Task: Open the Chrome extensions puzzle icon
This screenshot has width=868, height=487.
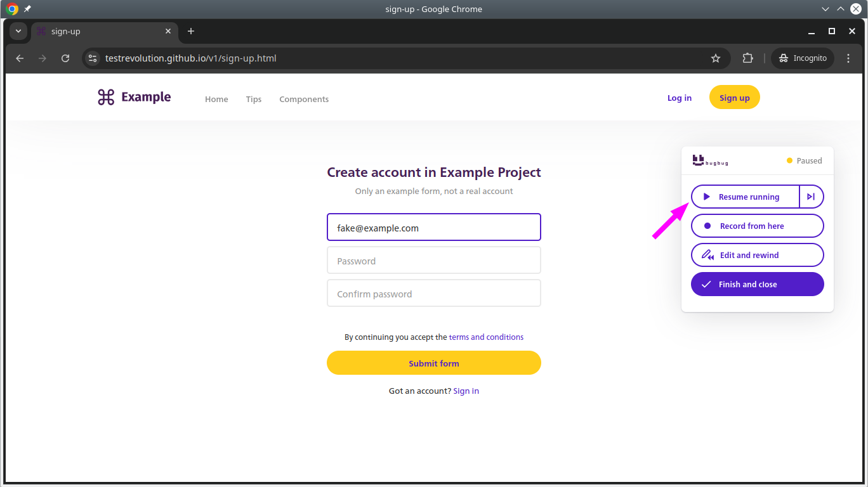Action: point(747,58)
